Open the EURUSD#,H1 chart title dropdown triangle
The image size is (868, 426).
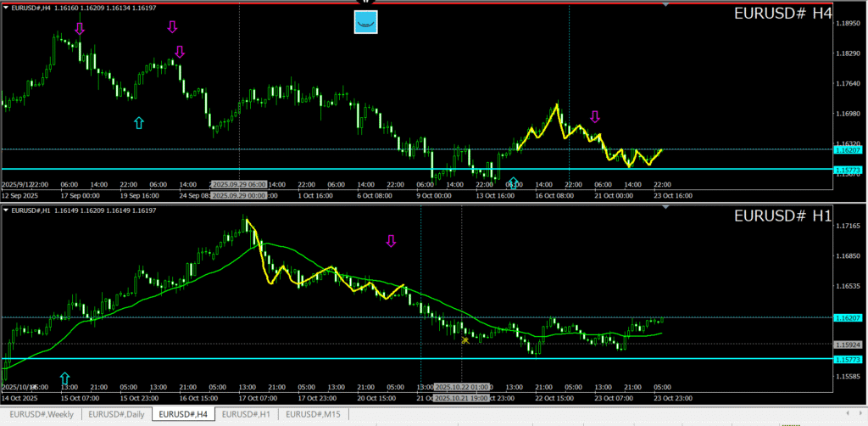pyautogui.click(x=6, y=210)
